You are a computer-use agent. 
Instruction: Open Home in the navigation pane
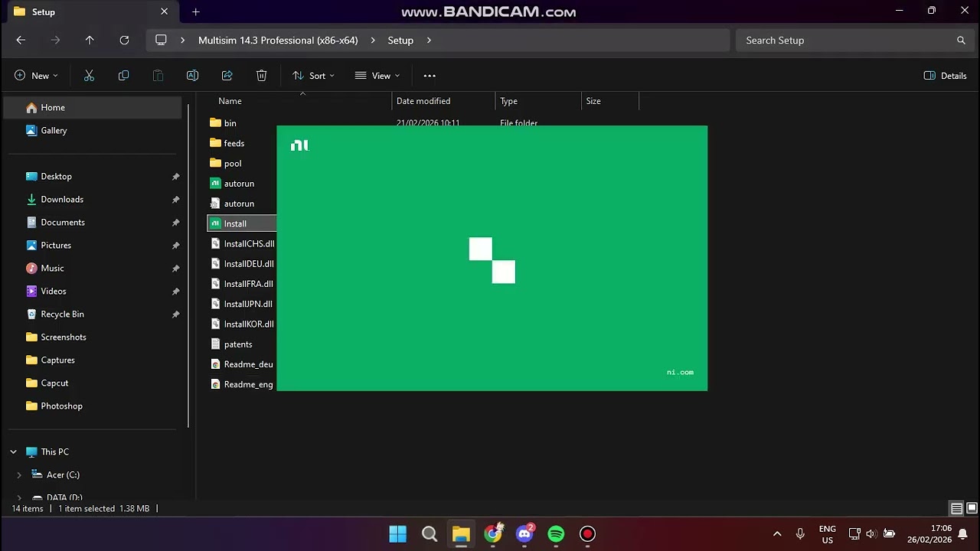(93, 107)
